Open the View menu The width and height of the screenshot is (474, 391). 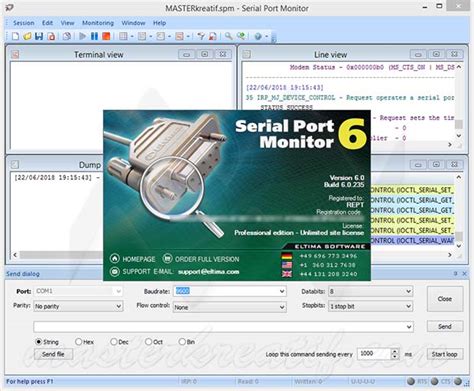pyautogui.click(x=67, y=23)
